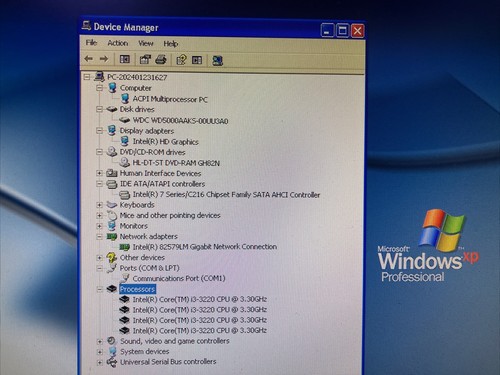Click the Sound, video and game controllers icon

pyautogui.click(x=112, y=341)
